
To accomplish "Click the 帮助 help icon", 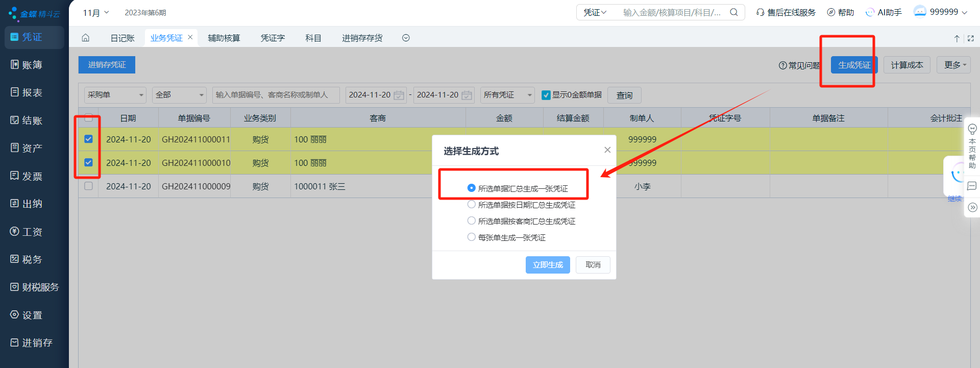I will click(840, 12).
